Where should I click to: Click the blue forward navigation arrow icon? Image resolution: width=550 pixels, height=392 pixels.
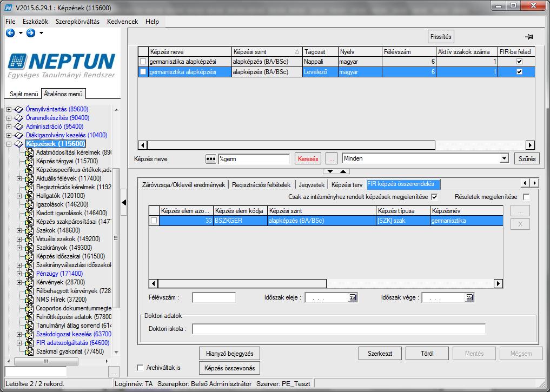pos(31,33)
